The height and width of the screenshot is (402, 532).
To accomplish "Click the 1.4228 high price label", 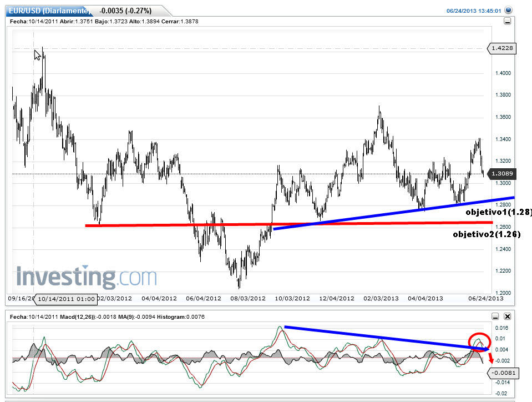I will (502, 48).
